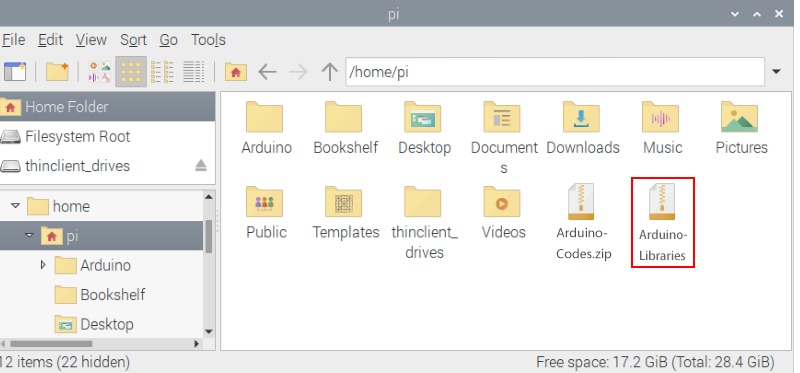Eject the thinclient_drives mount
Image resolution: width=800 pixels, height=373 pixels.
[x=201, y=165]
